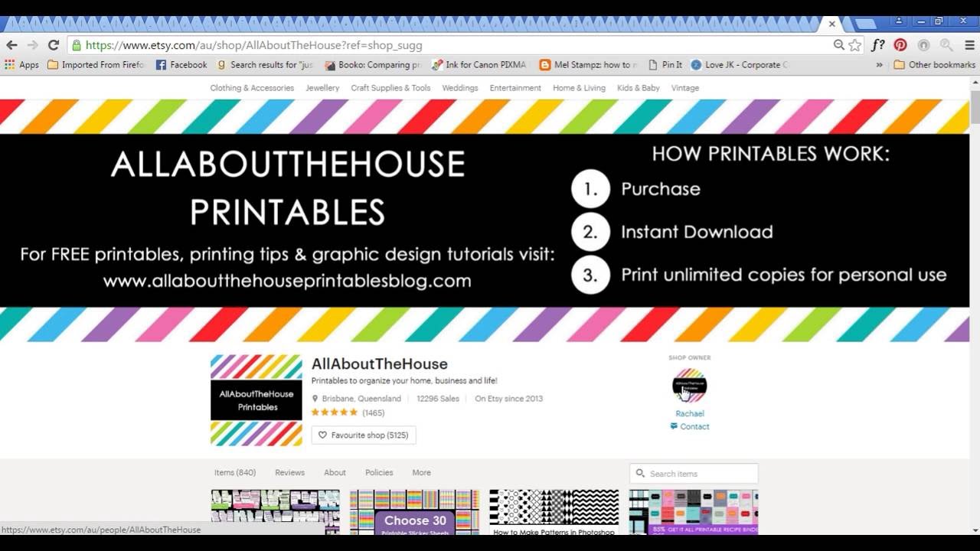980x551 pixels.
Task: Open Clothing & Accessories category
Action: pos(252,88)
